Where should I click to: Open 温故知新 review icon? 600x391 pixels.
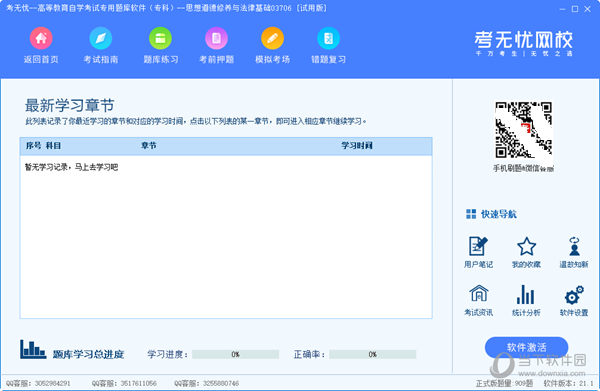(574, 246)
